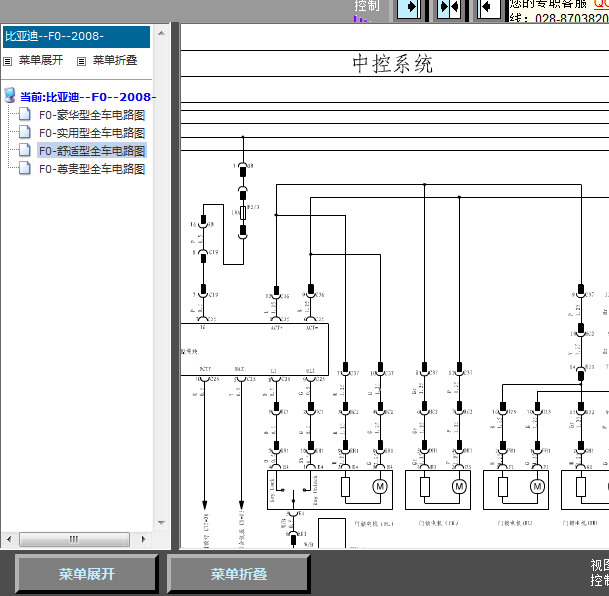
Task: Click document icon next to F0-豪华型全车电路图
Action: pyautogui.click(x=25, y=114)
